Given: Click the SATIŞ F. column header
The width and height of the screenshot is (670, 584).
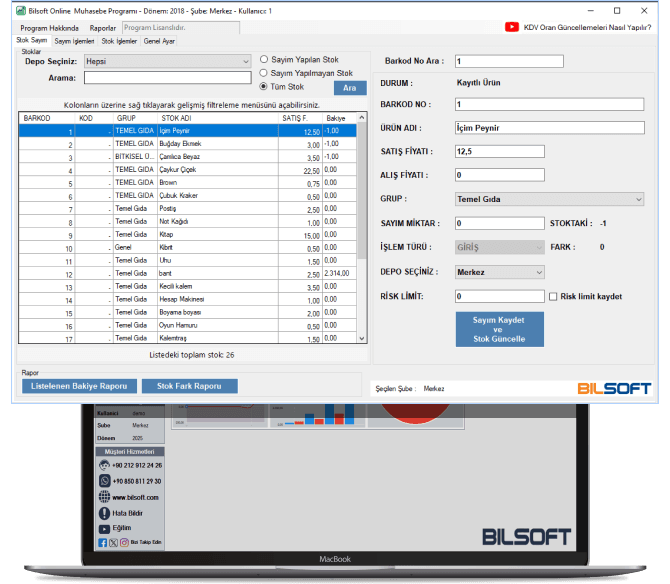Looking at the screenshot, I should click(301, 118).
